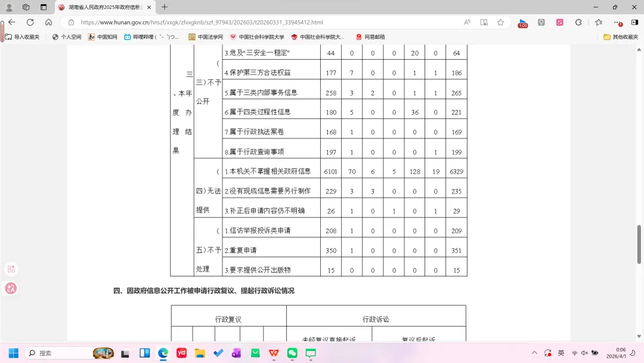
Task: Go back to the previous page
Action: pyautogui.click(x=12, y=22)
